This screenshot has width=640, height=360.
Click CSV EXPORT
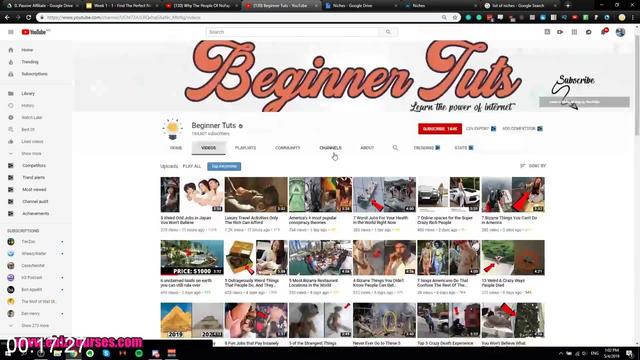click(x=481, y=129)
